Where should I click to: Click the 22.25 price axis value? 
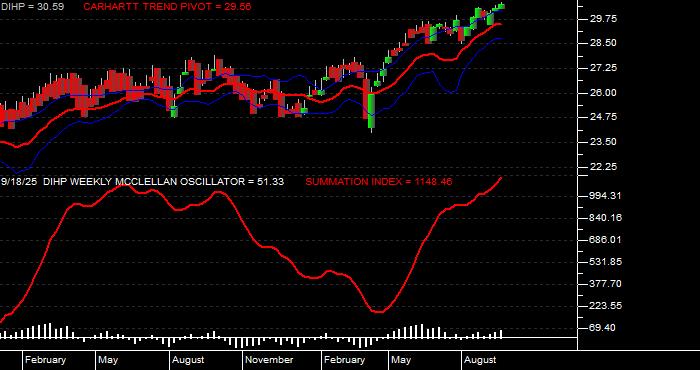605,166
